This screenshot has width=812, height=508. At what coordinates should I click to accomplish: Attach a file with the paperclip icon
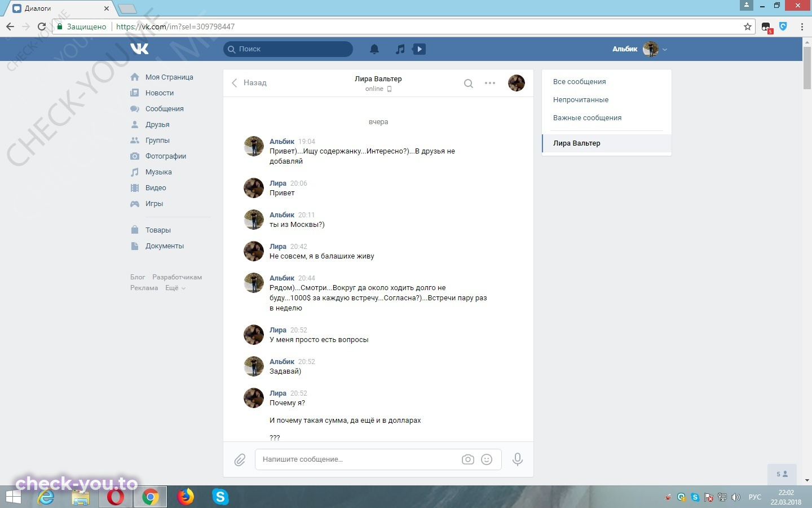coord(240,459)
